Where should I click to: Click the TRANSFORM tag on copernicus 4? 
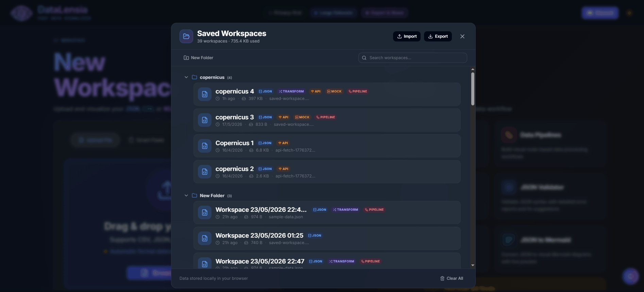point(291,91)
